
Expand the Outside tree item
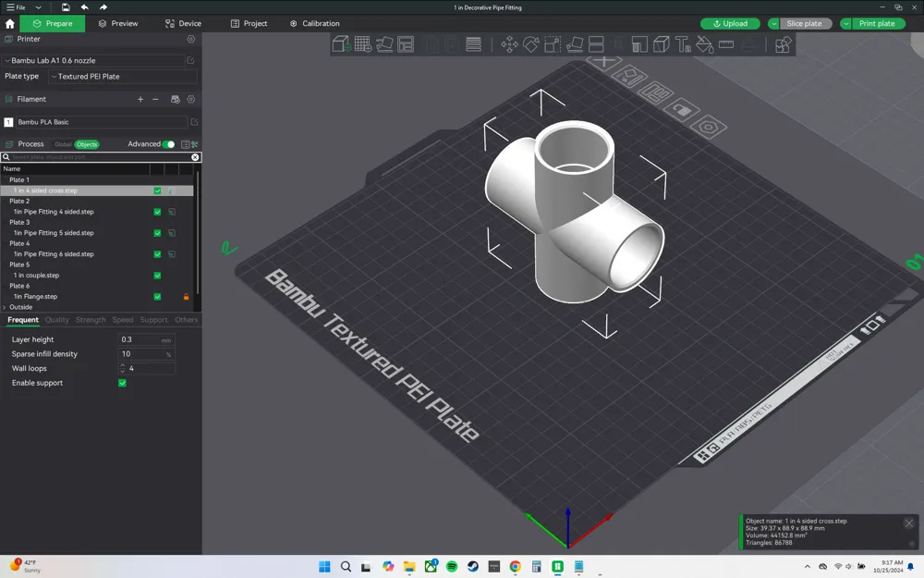[6, 307]
